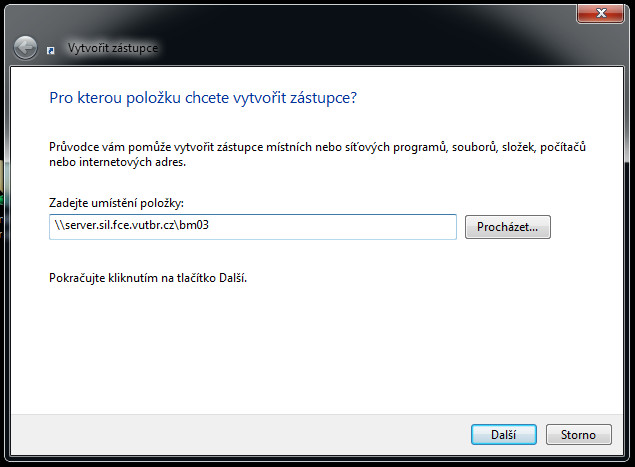635x467 pixels.
Task: Click the back arrow in the wizard header
Action: tap(26, 48)
